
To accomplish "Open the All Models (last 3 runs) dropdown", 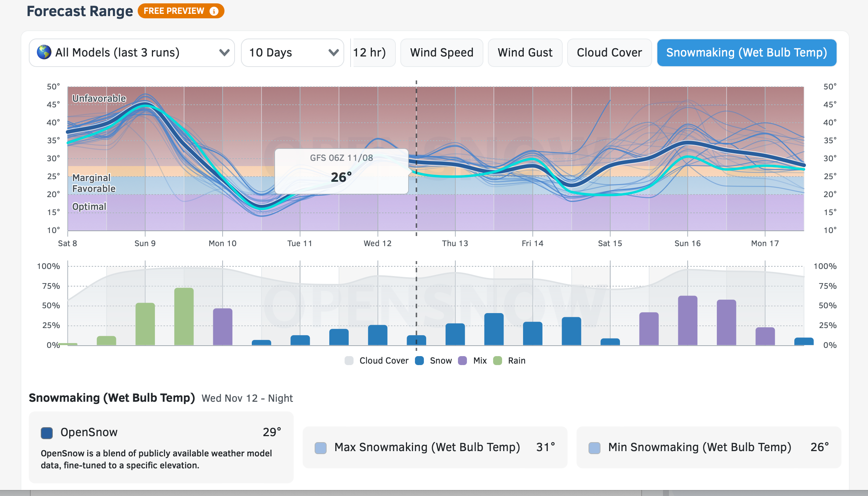I will coord(132,52).
